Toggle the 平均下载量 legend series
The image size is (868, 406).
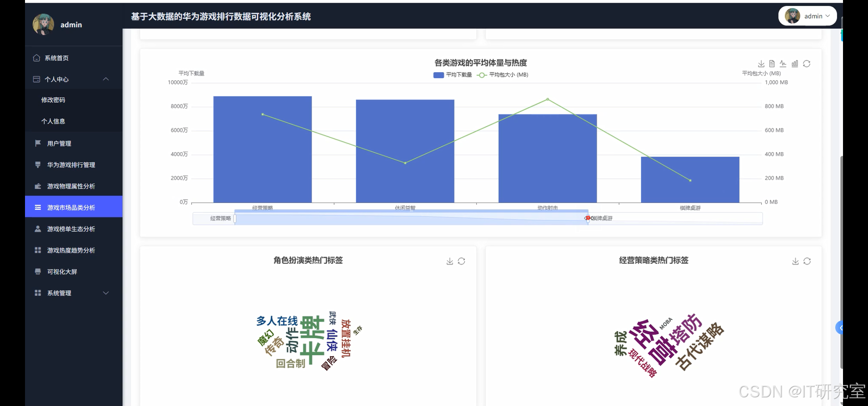(x=453, y=75)
